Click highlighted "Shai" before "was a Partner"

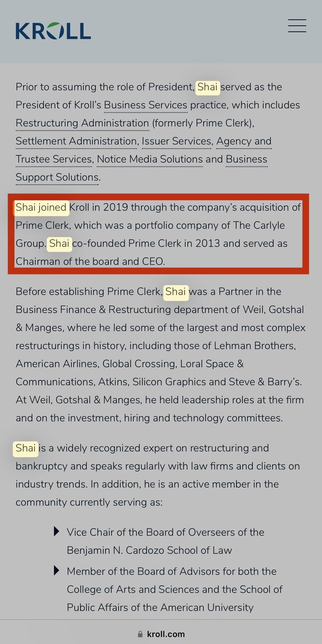[176, 292]
